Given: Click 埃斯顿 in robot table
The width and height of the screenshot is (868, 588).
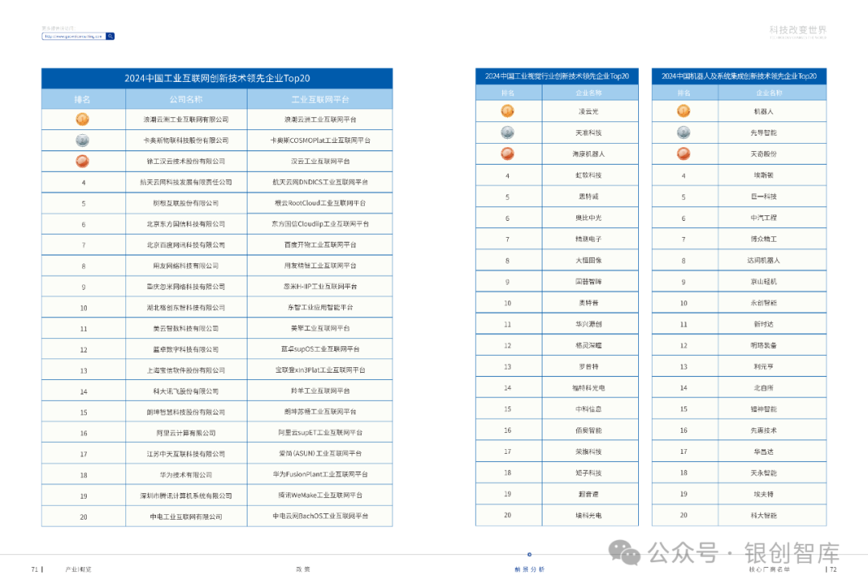Looking at the screenshot, I should pyautogui.click(x=764, y=175).
